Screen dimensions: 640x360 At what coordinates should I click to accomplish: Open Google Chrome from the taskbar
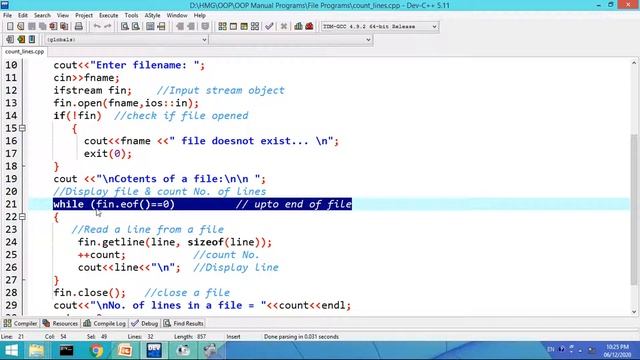96,351
